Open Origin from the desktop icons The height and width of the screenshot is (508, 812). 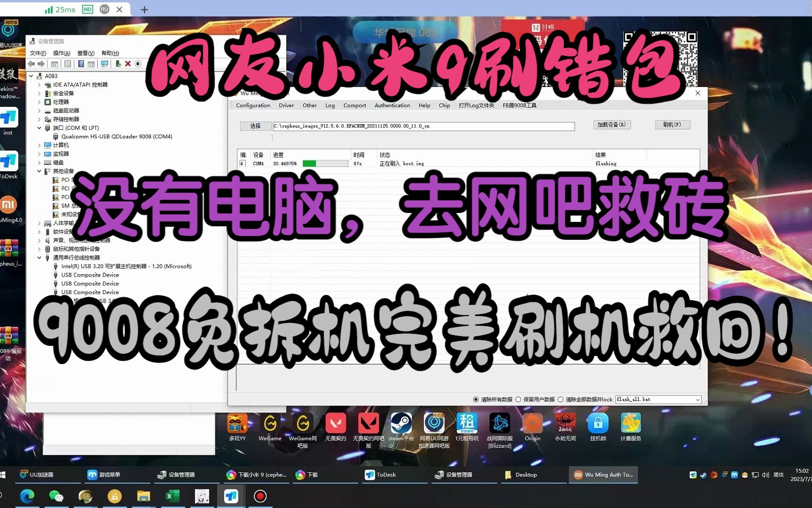coord(532,423)
